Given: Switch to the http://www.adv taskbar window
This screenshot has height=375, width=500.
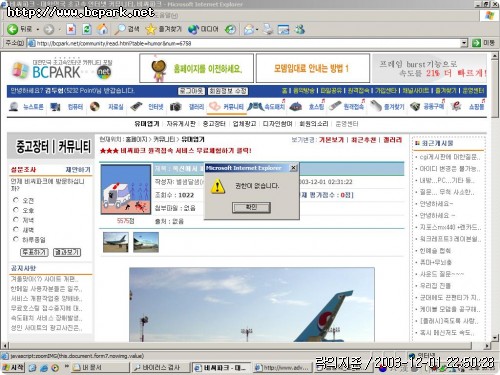Looking at the screenshot, I should [282, 367].
